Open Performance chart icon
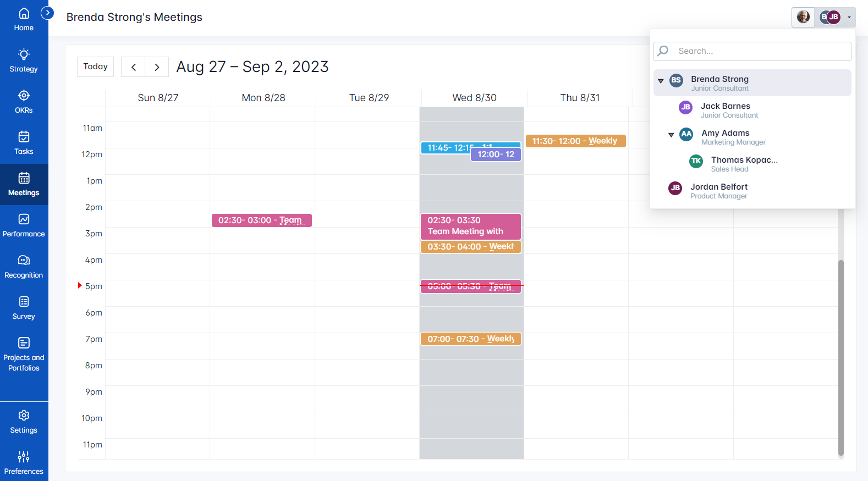 [x=24, y=219]
